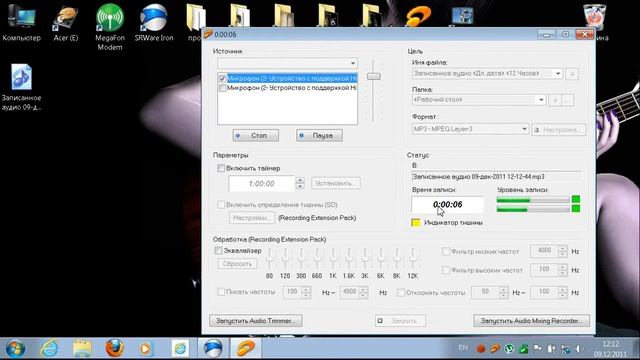Open the format Настройка... button

pyautogui.click(x=558, y=130)
